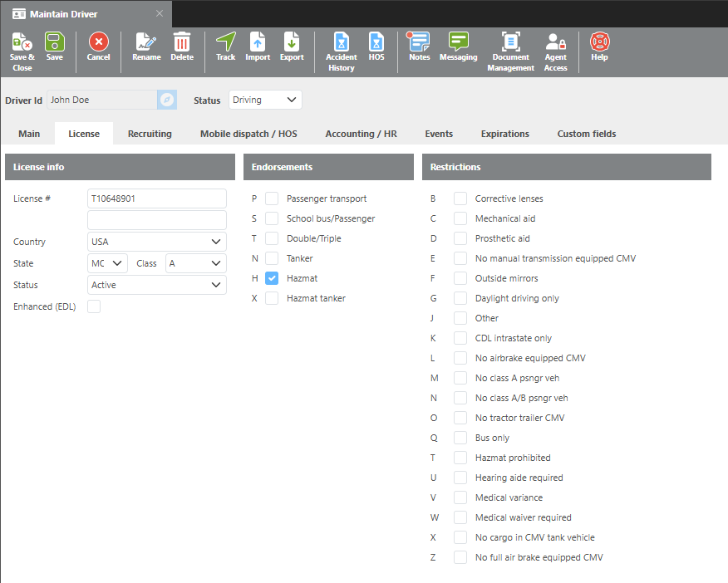
Task: Expand the Country dropdown
Action: tap(157, 242)
